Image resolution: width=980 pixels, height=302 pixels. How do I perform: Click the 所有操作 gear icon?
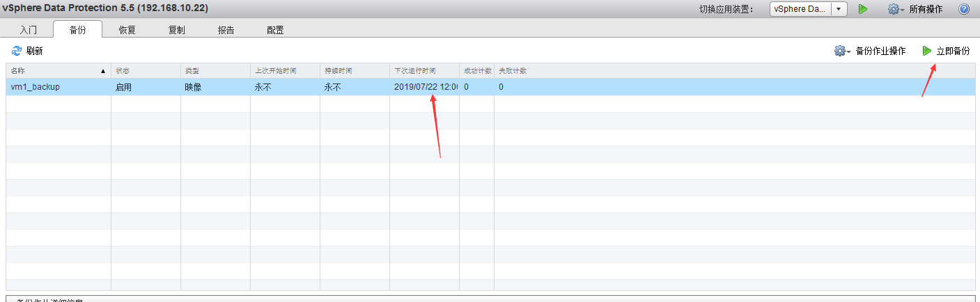[894, 9]
